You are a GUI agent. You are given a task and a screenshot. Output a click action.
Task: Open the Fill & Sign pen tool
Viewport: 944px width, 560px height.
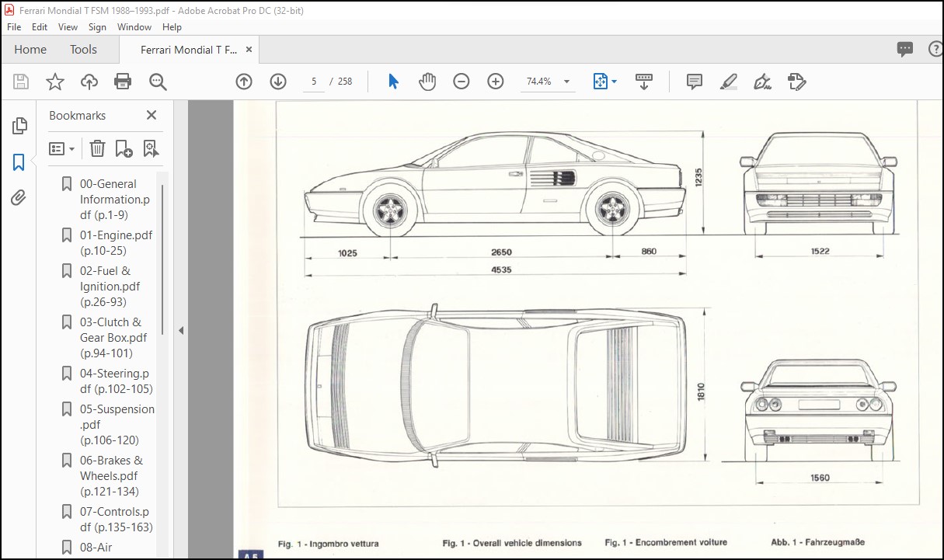click(x=762, y=82)
